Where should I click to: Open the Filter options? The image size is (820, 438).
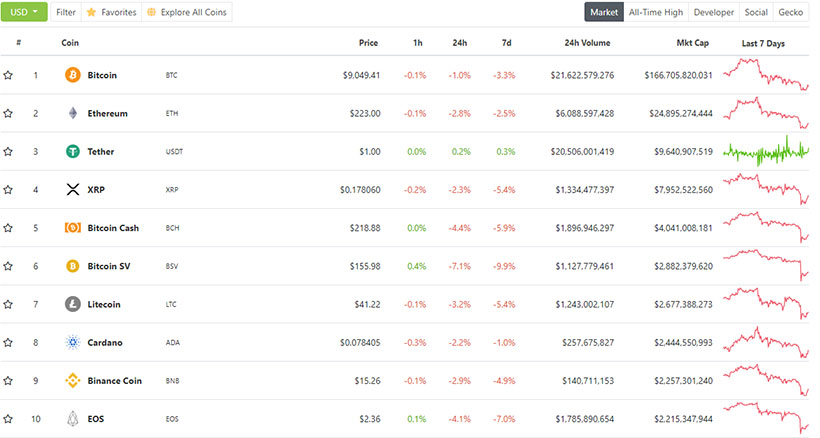click(66, 12)
